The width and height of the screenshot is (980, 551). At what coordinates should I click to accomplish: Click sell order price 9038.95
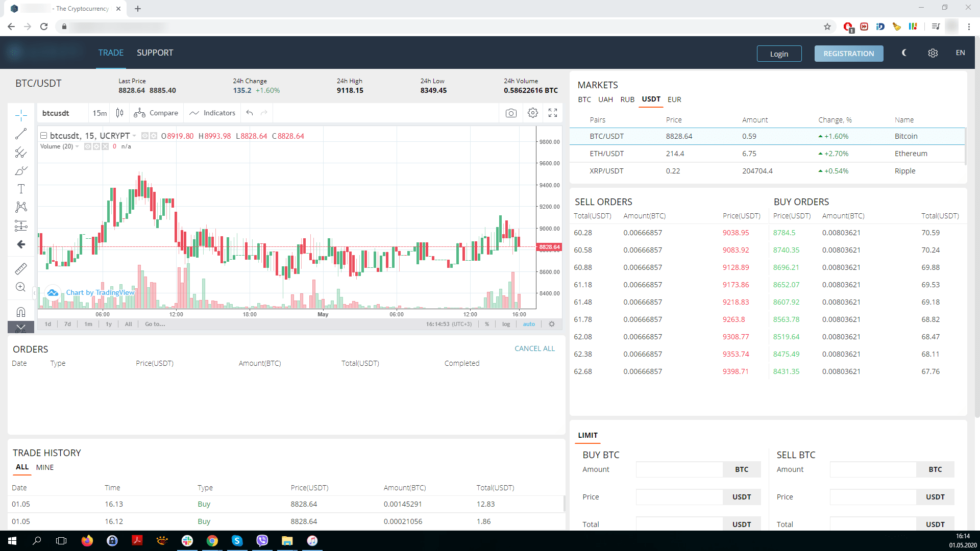point(736,233)
